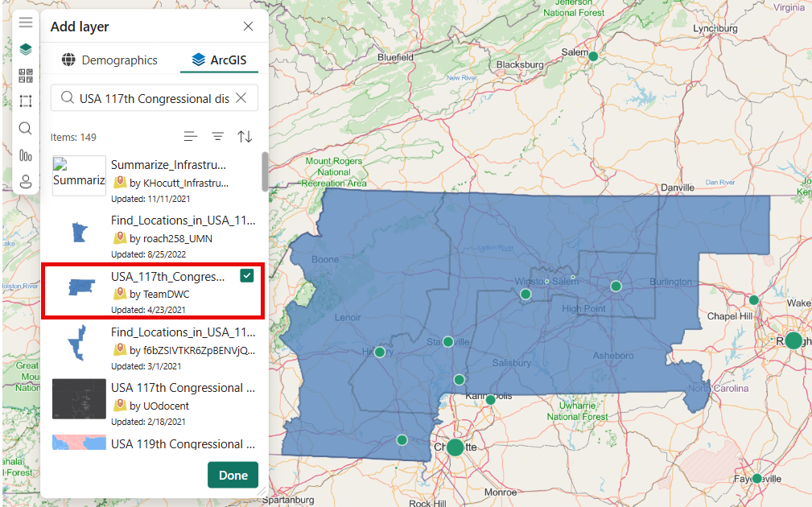Open the basemap gallery icon
Image resolution: width=812 pixels, height=507 pixels.
tap(25, 75)
